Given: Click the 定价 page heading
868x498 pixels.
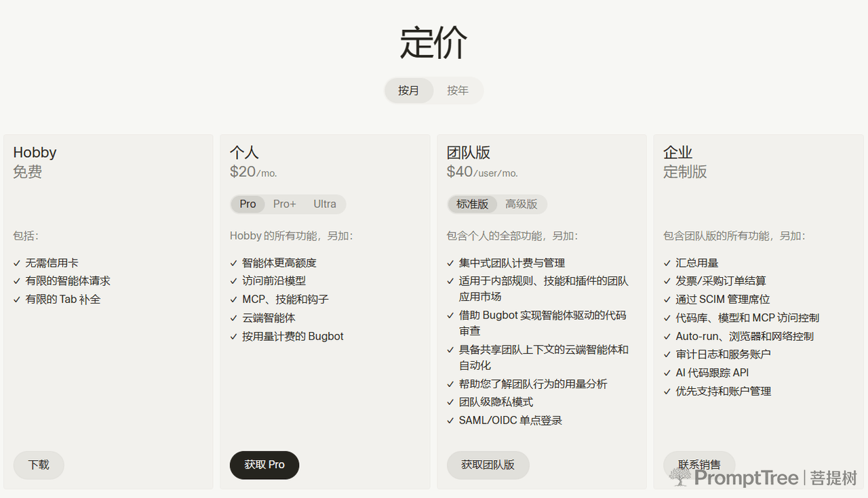Looking at the screenshot, I should pos(433,42).
